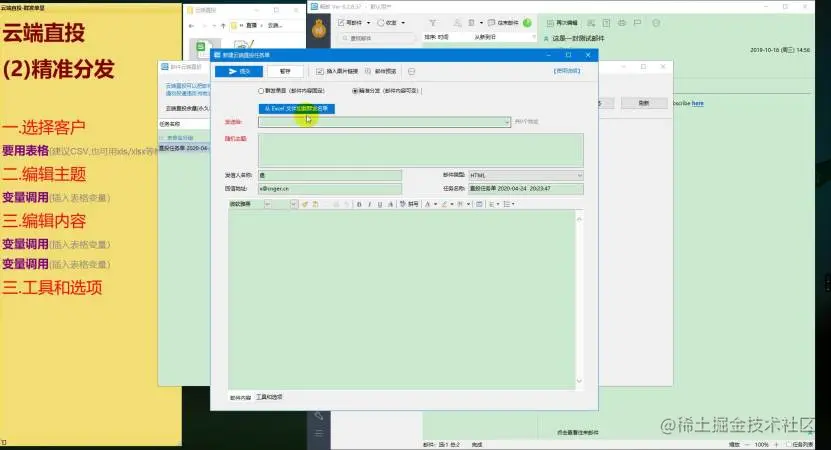Click the zoom in plus in status bar
The height and width of the screenshot is (450, 831).
pos(776,444)
